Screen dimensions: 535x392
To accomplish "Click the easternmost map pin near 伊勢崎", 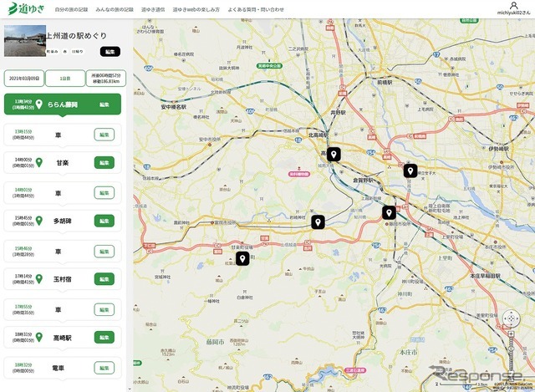I will tap(410, 171).
